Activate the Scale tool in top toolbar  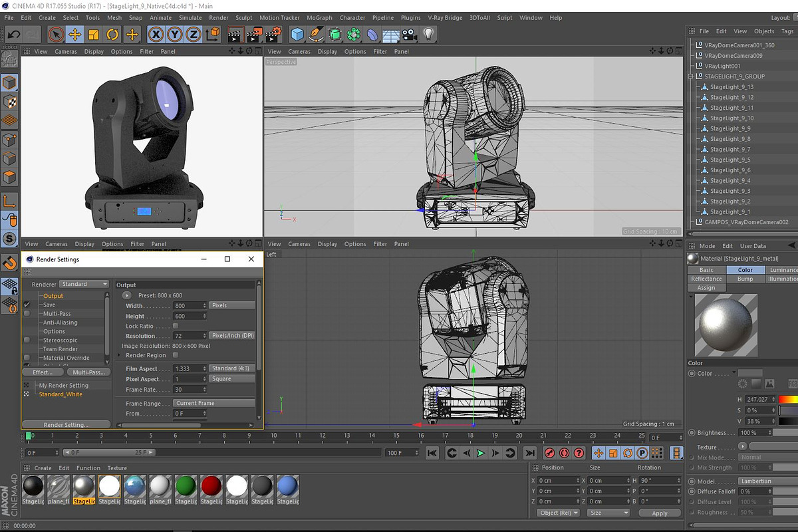94,34
